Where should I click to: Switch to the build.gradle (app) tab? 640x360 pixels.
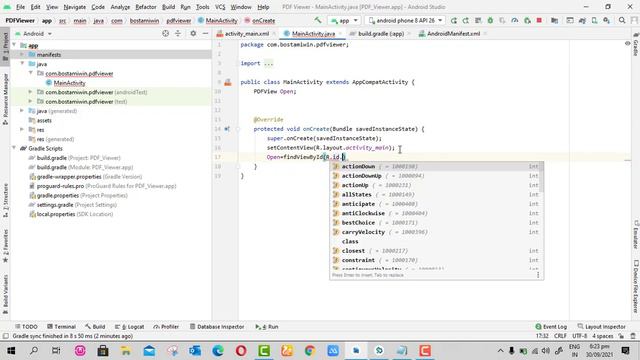380,34
